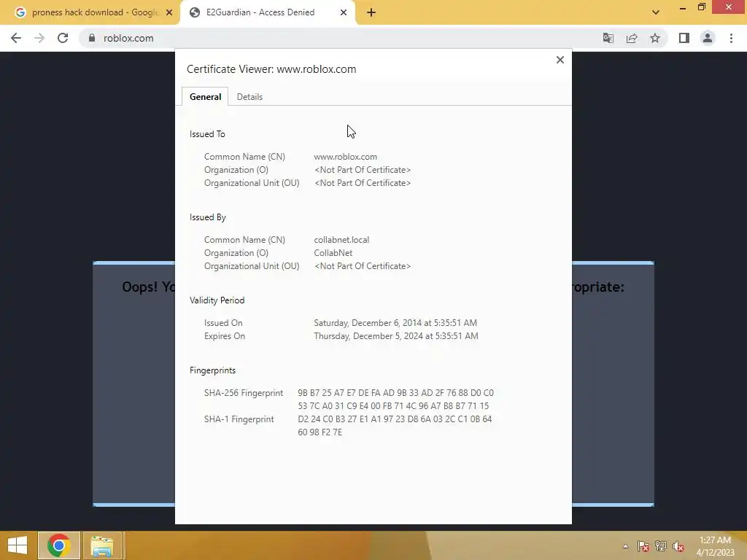This screenshot has height=560, width=747.
Task: Open File Explorer from the taskbar
Action: pos(102,545)
